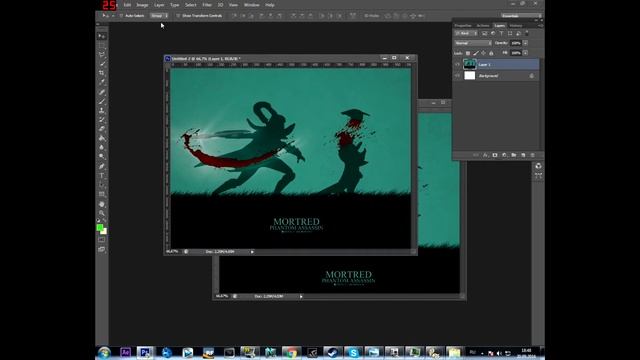Switch to the Actions tab
Image resolution: width=640 pixels, height=360 pixels.
pos(483,26)
